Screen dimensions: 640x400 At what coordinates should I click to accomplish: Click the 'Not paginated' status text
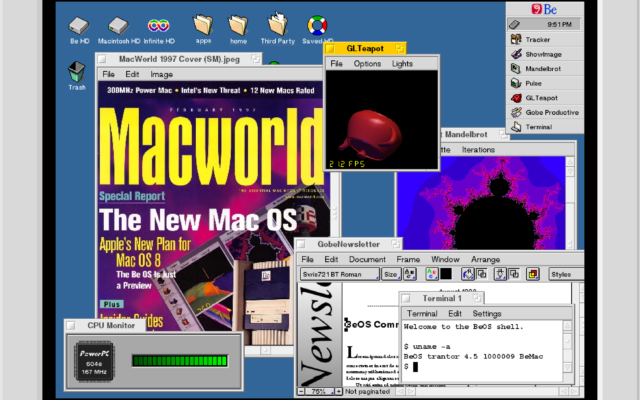(x=367, y=391)
